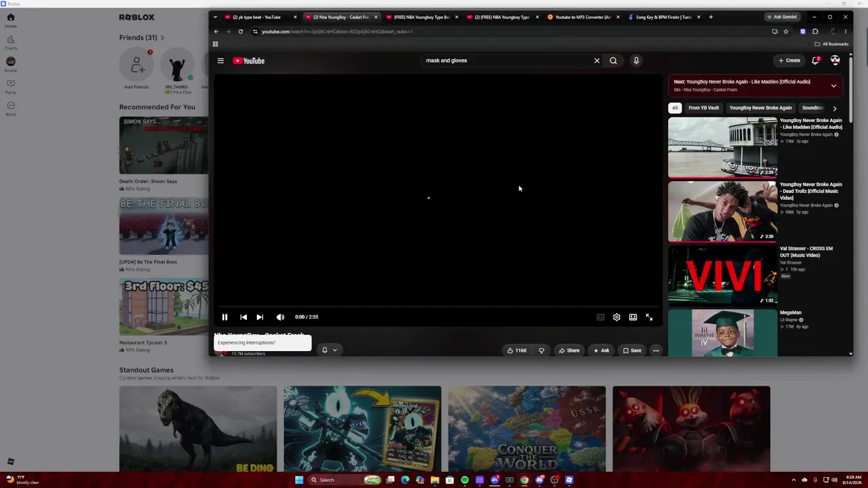The image size is (868, 488).
Task: Open the YouTube guide hamburger menu
Action: (220, 61)
